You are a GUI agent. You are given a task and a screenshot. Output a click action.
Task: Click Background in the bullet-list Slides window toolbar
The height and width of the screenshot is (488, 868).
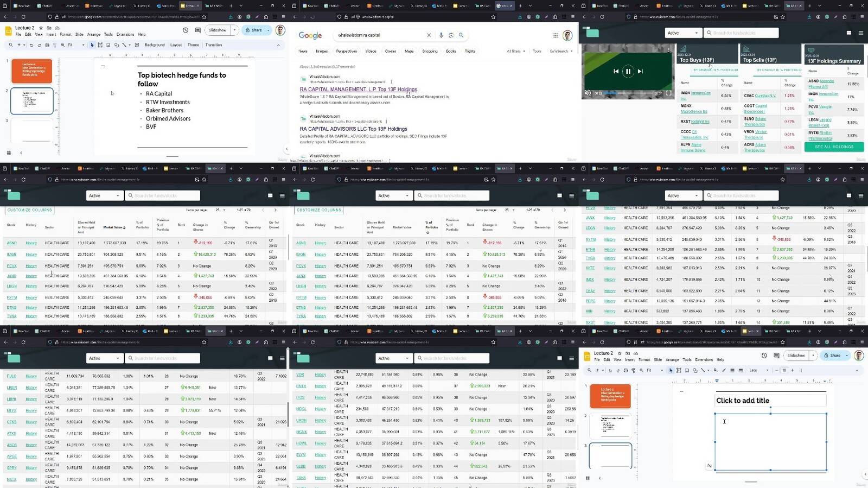coord(155,45)
